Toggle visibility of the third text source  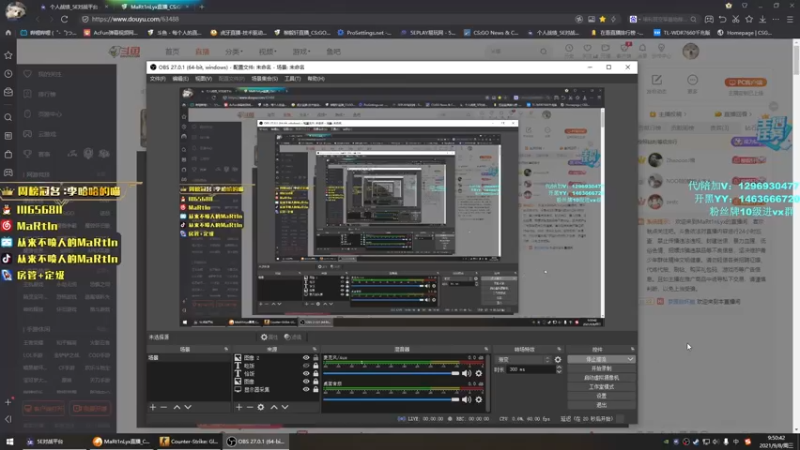306,373
